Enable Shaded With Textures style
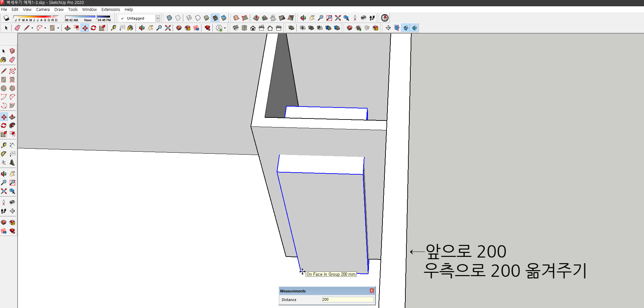644x308 pixels. (x=215, y=18)
